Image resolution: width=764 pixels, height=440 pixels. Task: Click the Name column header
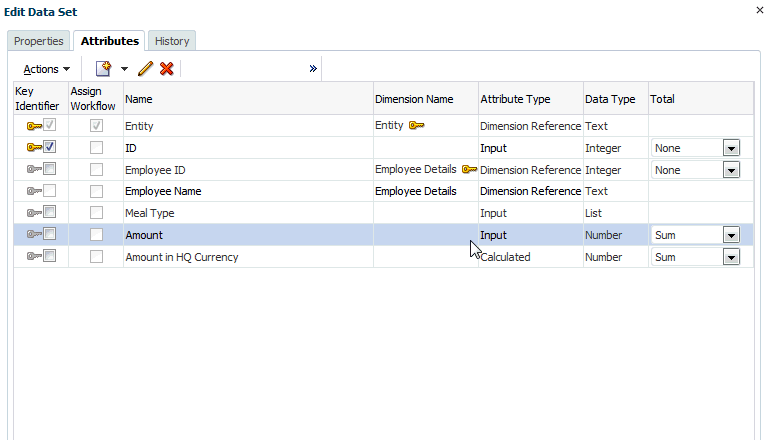coord(248,99)
